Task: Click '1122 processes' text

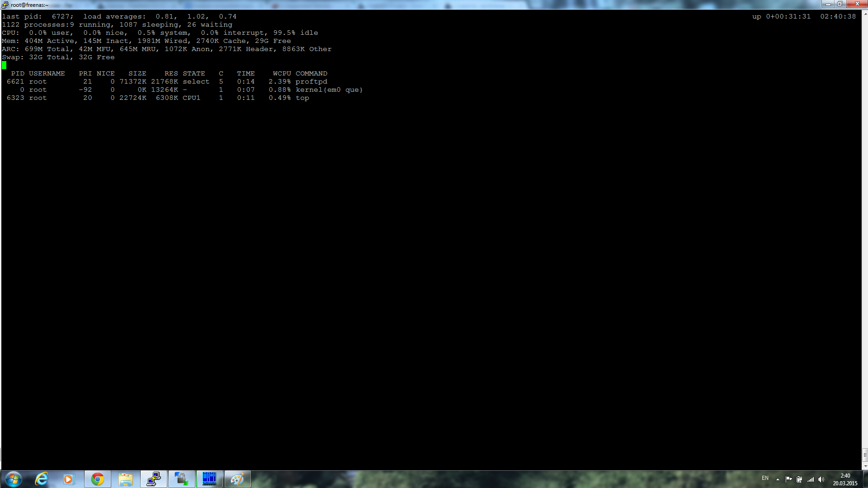Action: click(35, 25)
